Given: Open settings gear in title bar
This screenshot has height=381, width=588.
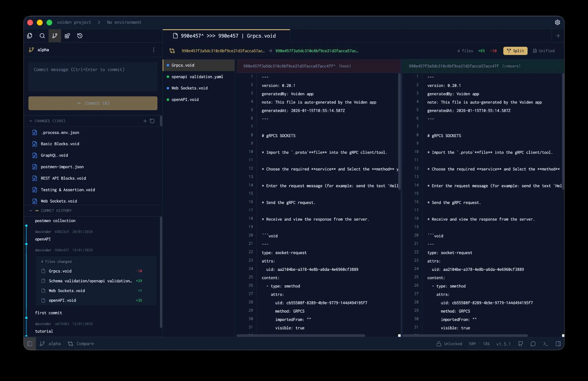Looking at the screenshot, I should (557, 22).
